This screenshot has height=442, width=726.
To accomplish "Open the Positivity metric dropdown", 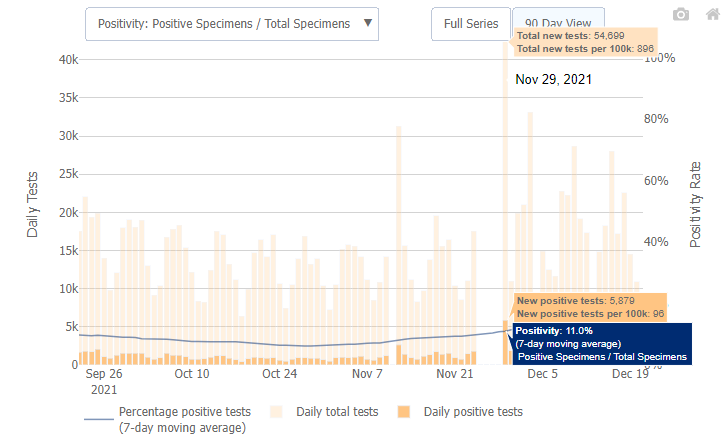I will (231, 24).
